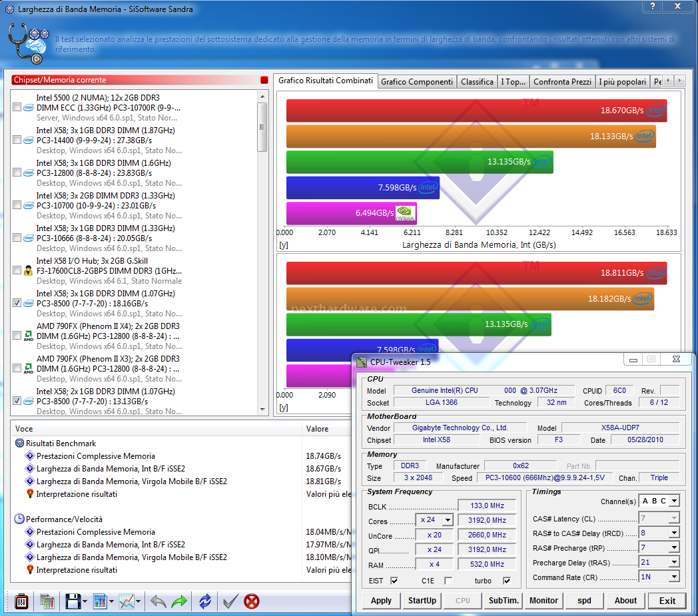The width and height of the screenshot is (698, 616).
Task: Click the reference list scrollbar up arrow
Action: click(262, 96)
